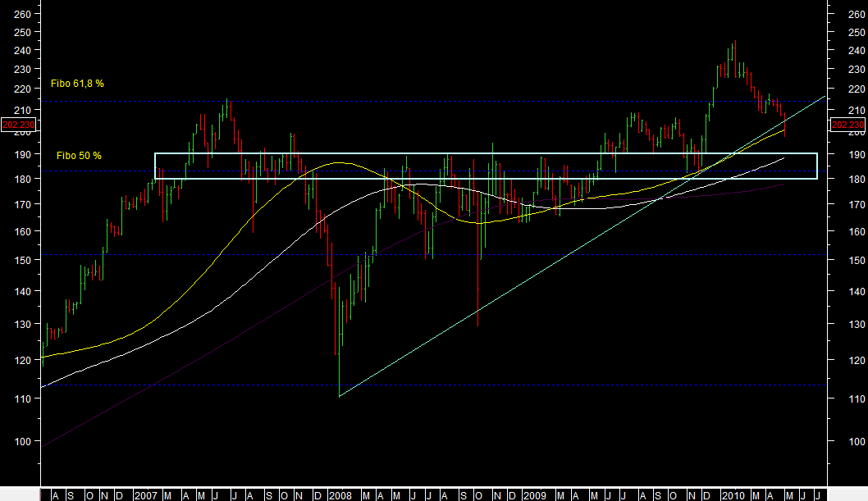Select the 120 value on the left price axis
The image size is (868, 501).
(22, 360)
